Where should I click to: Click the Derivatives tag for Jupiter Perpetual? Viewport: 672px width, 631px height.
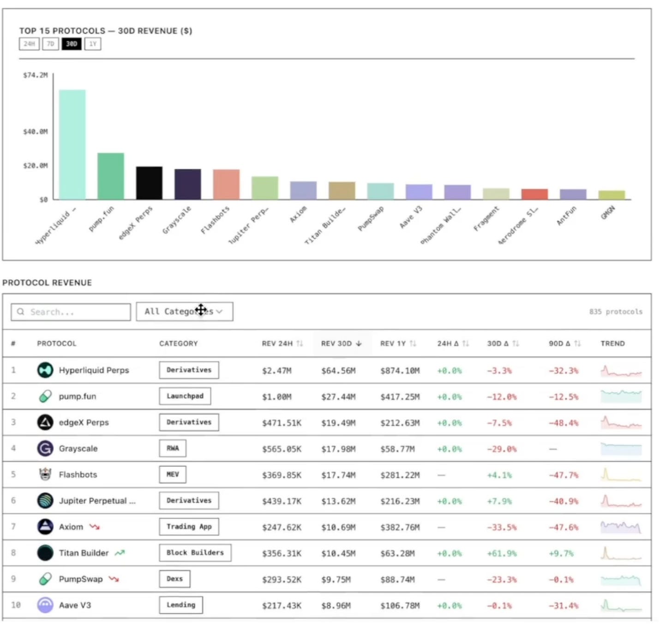click(189, 500)
